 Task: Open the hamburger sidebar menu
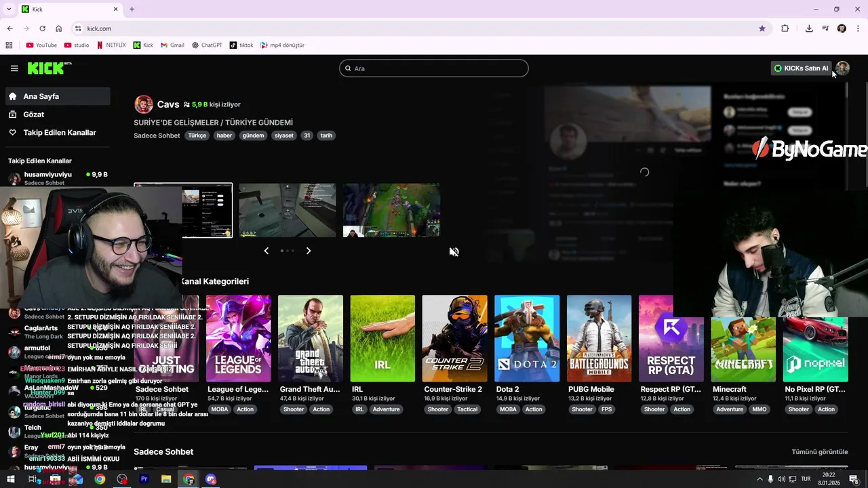(14, 68)
